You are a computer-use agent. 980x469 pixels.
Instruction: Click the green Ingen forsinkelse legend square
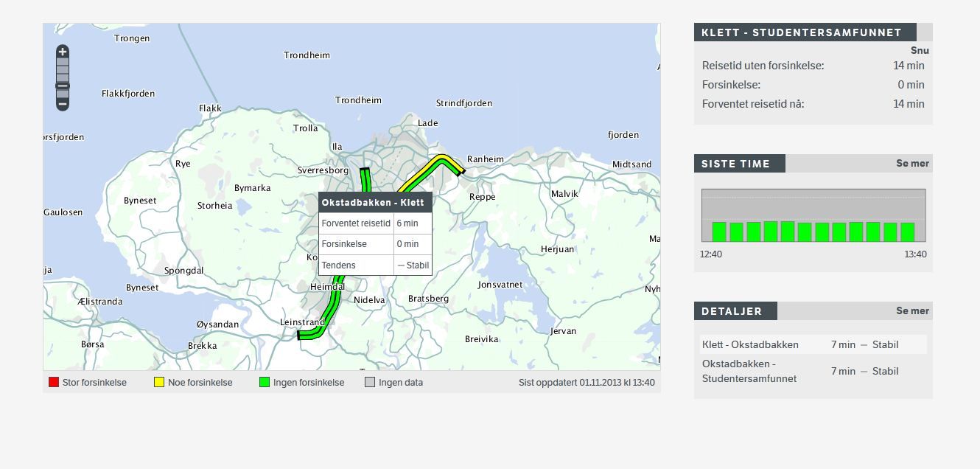coord(265,382)
